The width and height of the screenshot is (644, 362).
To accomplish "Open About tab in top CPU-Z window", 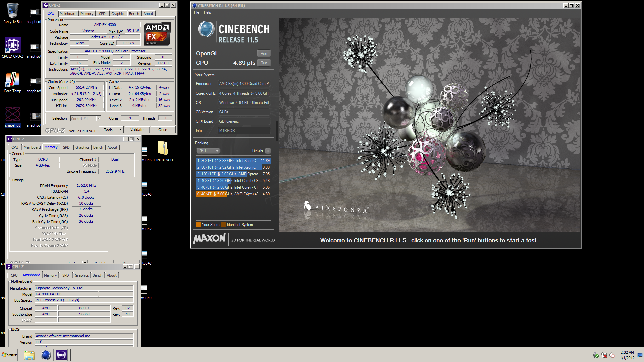I will point(148,14).
